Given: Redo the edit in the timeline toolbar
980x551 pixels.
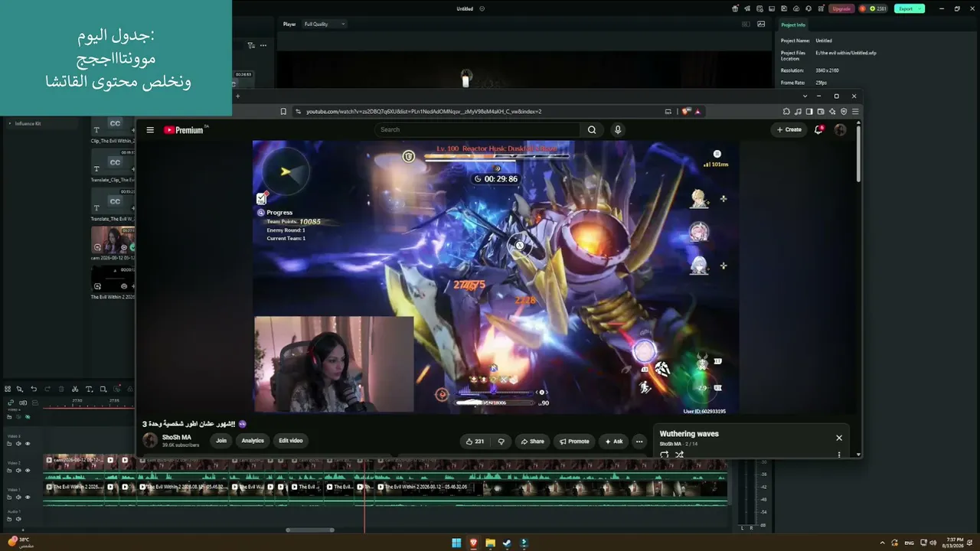Looking at the screenshot, I should click(47, 389).
